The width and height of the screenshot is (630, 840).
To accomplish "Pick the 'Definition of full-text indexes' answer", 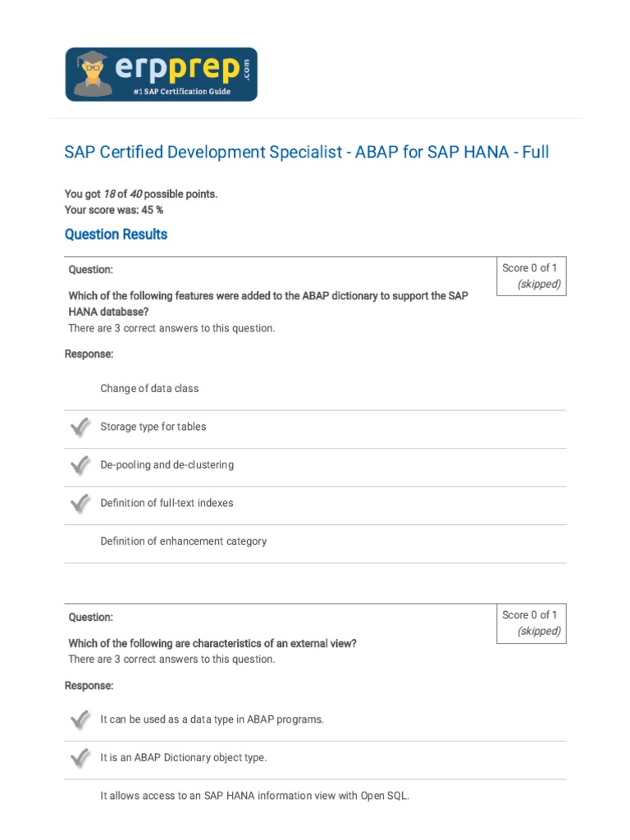I will 167,504.
